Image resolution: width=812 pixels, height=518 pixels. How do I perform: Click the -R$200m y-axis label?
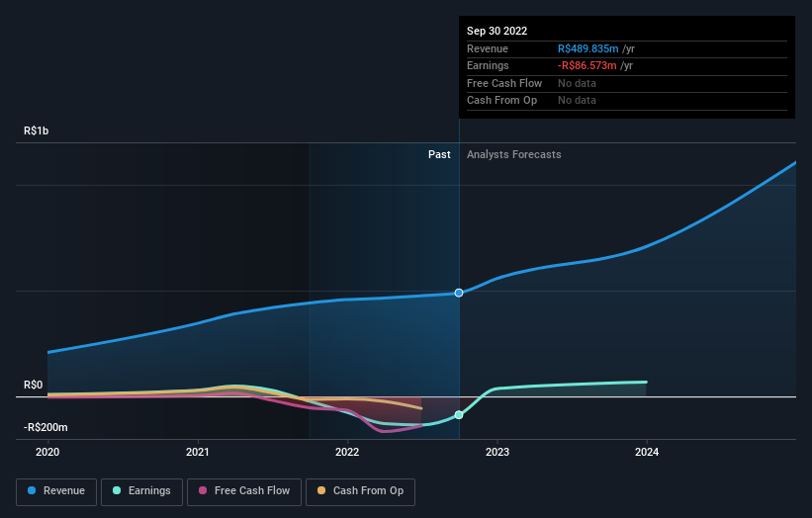coord(45,427)
